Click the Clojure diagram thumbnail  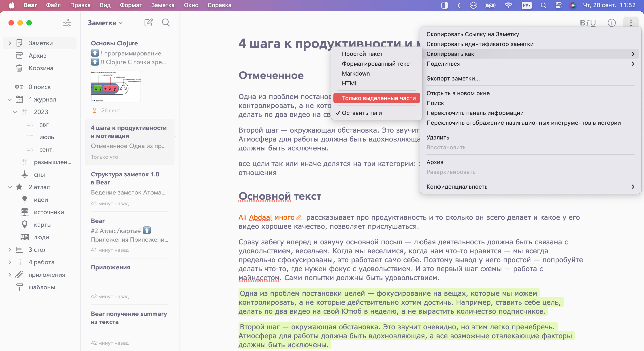coord(116,87)
